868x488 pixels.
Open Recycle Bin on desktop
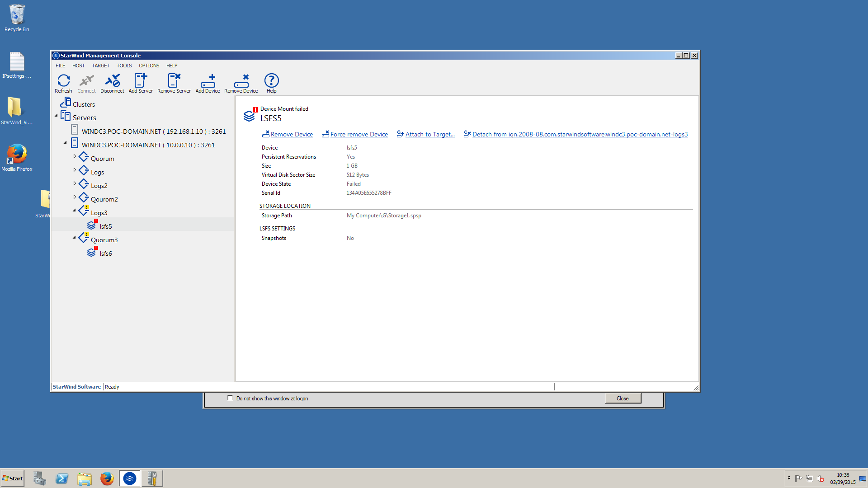17,18
